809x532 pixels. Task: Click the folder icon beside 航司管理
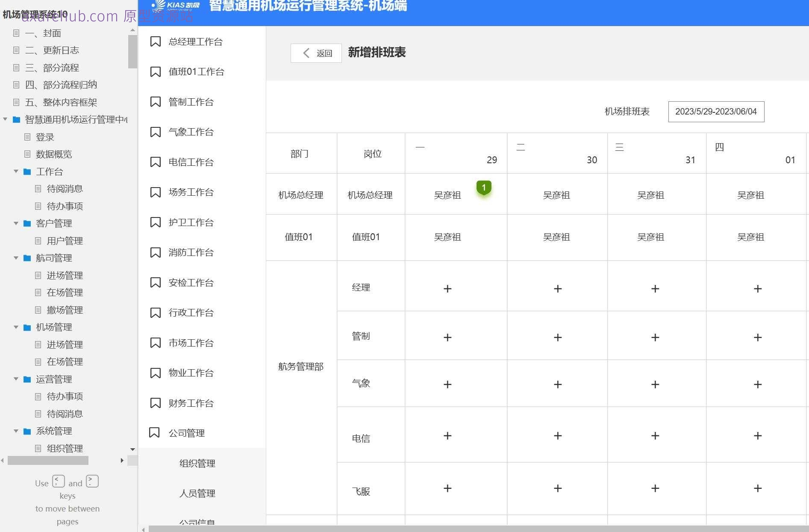click(27, 258)
